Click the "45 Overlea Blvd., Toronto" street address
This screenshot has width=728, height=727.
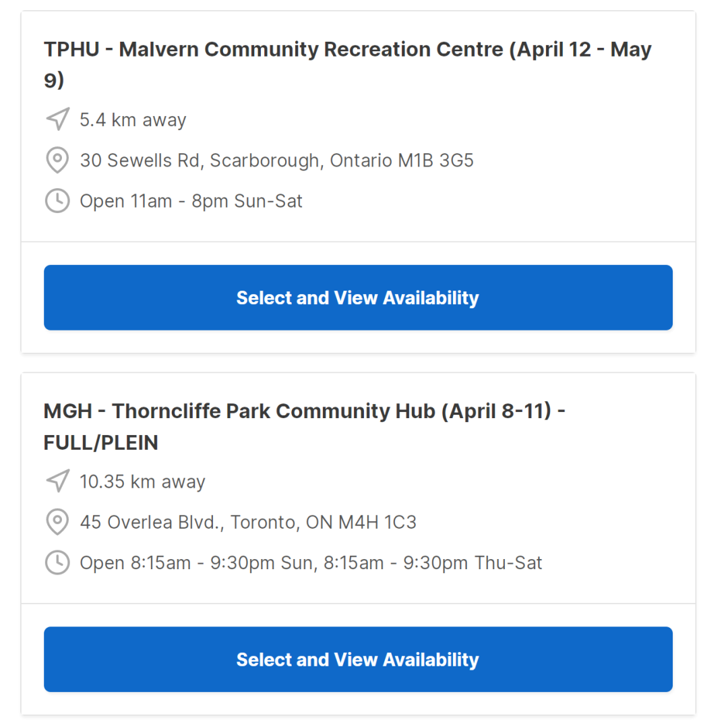coord(189,522)
